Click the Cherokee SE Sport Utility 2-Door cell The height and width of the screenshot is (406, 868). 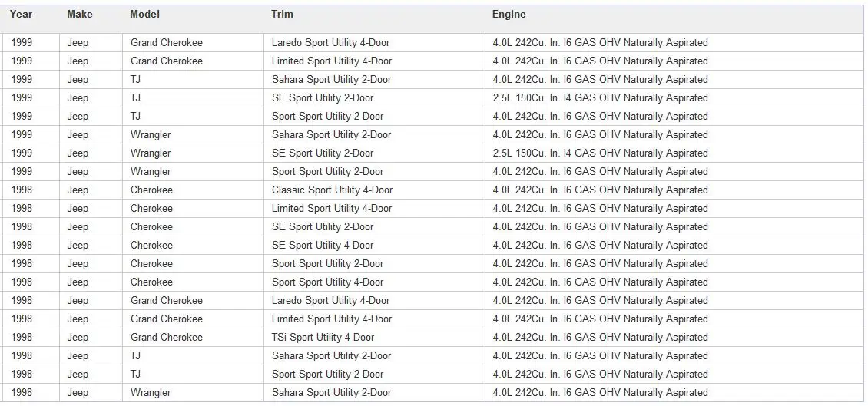tap(323, 227)
